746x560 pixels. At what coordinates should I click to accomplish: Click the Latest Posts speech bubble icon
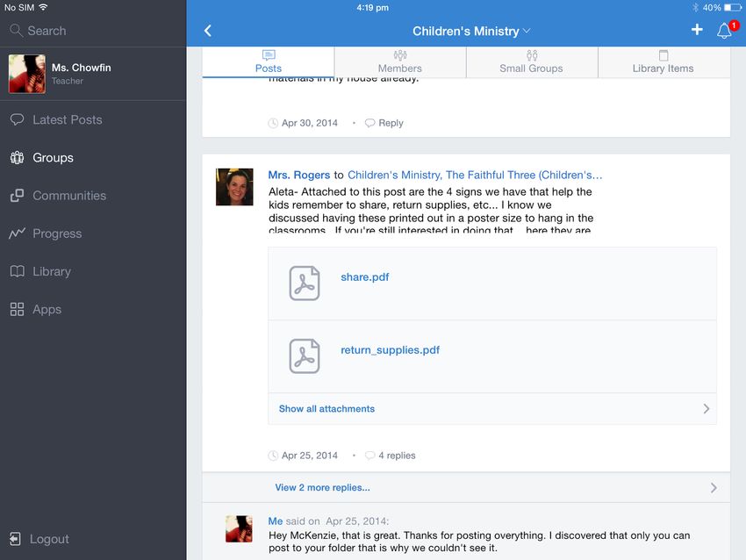click(x=18, y=119)
